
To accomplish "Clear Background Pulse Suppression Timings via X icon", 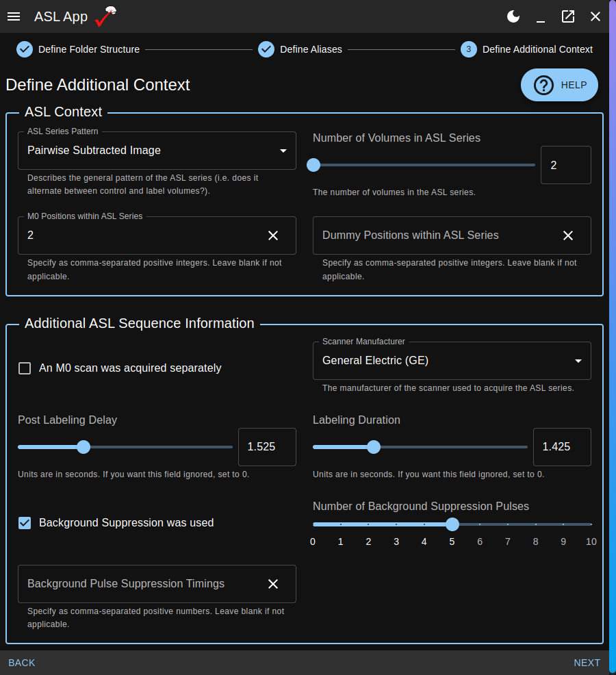I will [x=273, y=584].
